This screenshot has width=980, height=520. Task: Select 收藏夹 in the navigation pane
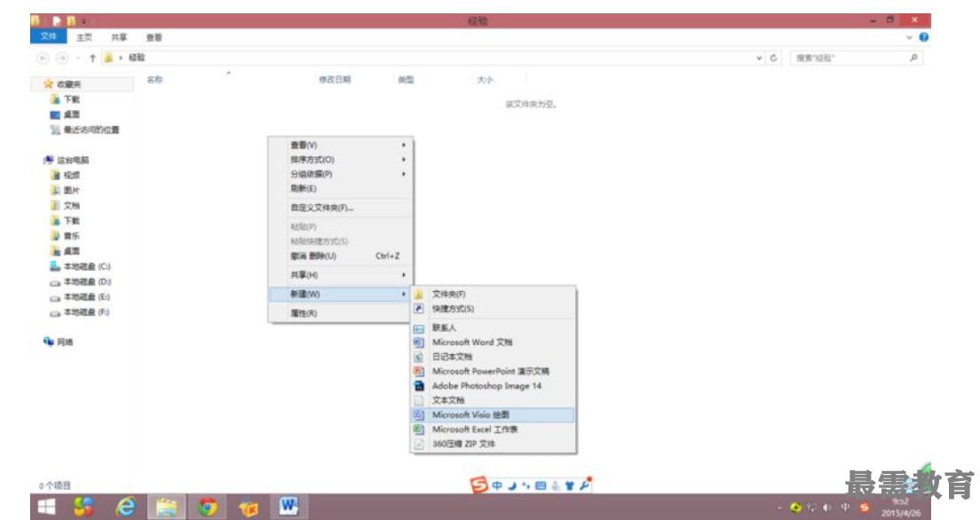point(68,83)
